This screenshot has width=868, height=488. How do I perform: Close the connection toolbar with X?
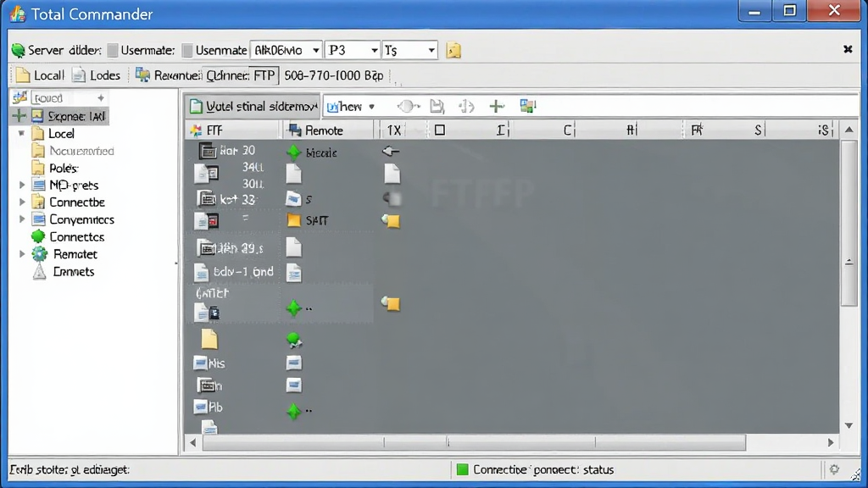tap(848, 49)
